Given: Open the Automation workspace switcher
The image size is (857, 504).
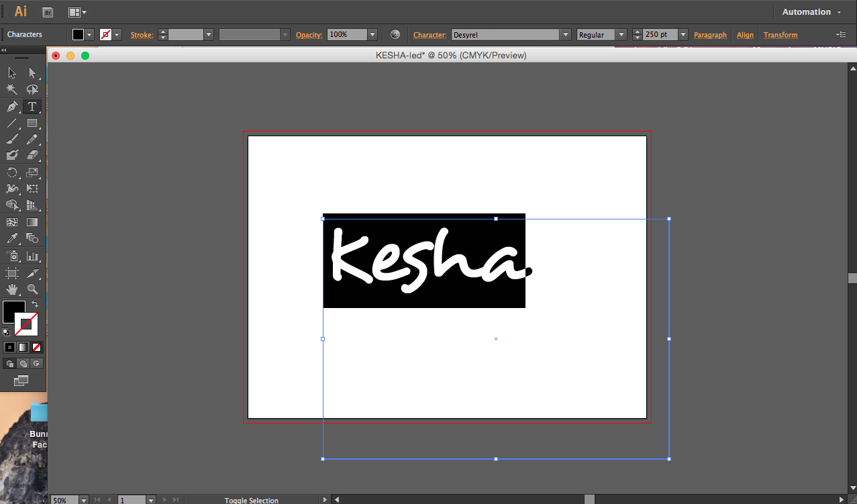Looking at the screenshot, I should coord(811,12).
